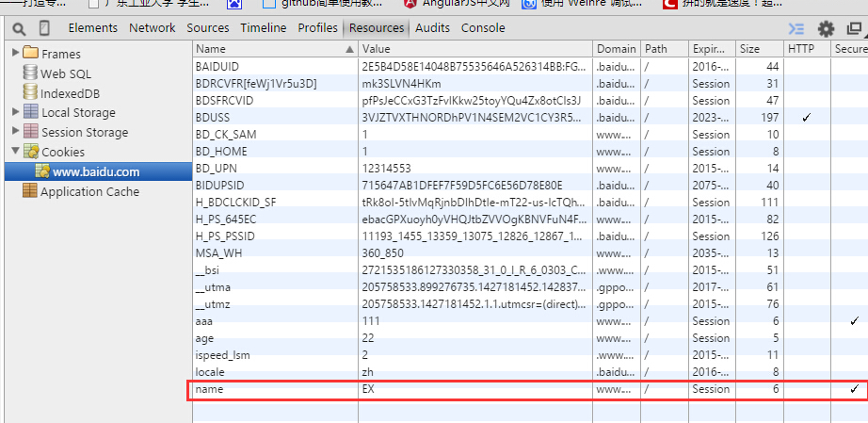Expand the Local Storage tree node
This screenshot has width=868, height=423.
(15, 112)
